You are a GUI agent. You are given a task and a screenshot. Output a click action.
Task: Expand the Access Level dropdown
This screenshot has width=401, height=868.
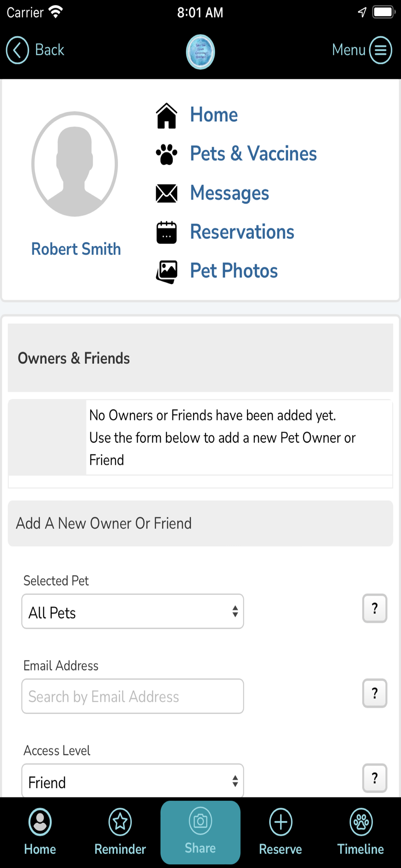[x=132, y=781]
